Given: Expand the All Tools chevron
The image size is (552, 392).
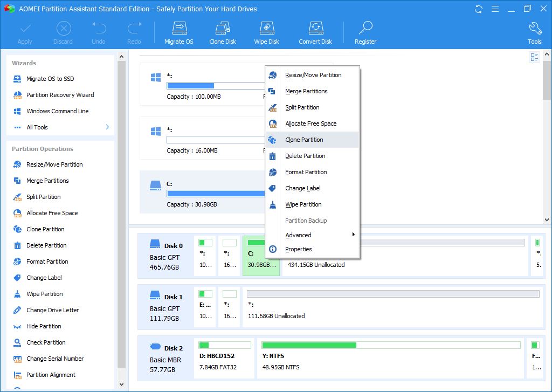Looking at the screenshot, I should point(107,127).
